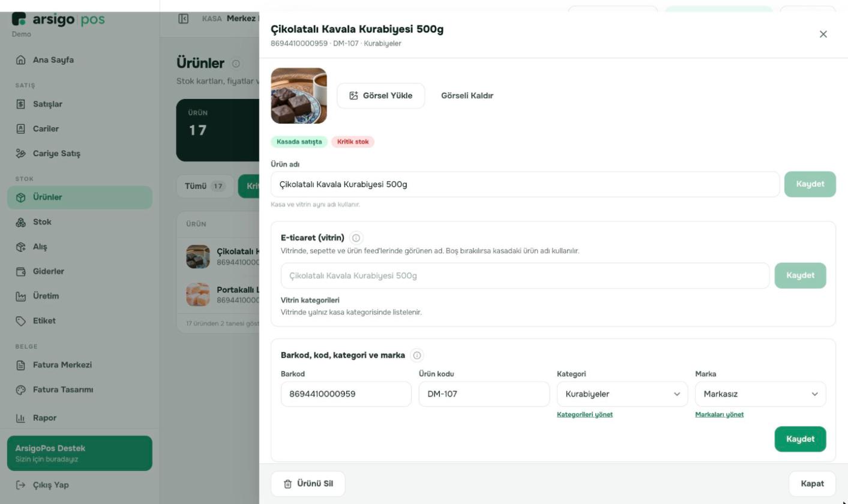This screenshot has height=504, width=848.
Task: Click the Fatura Tasarımı palette icon
Action: 21,390
